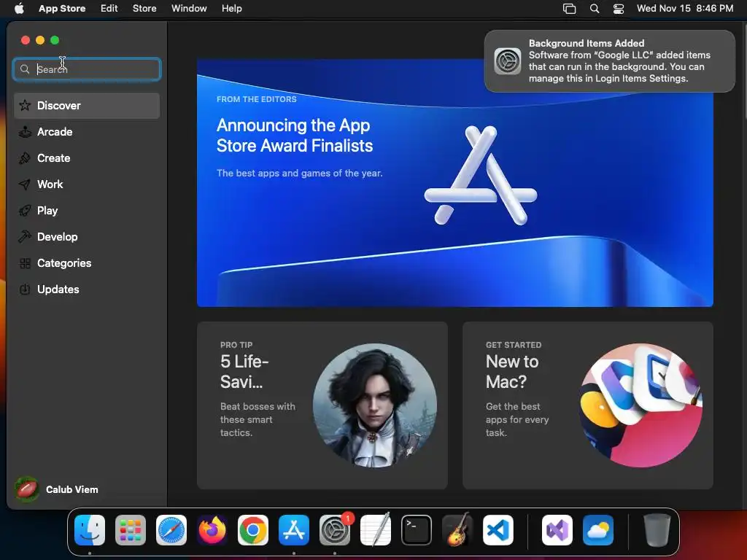Open the Apple menu

tap(19, 8)
